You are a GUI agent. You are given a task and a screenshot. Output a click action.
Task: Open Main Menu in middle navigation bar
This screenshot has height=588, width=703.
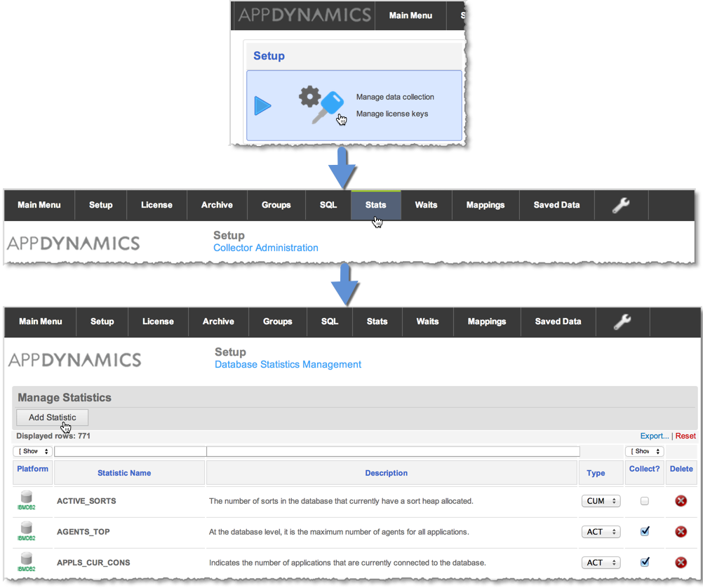[39, 205]
